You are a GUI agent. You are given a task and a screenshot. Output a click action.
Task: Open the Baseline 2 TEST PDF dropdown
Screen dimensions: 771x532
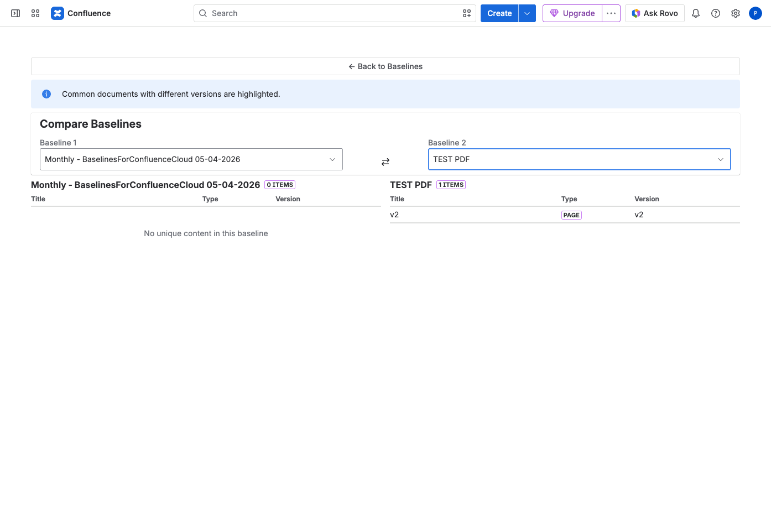pyautogui.click(x=580, y=159)
